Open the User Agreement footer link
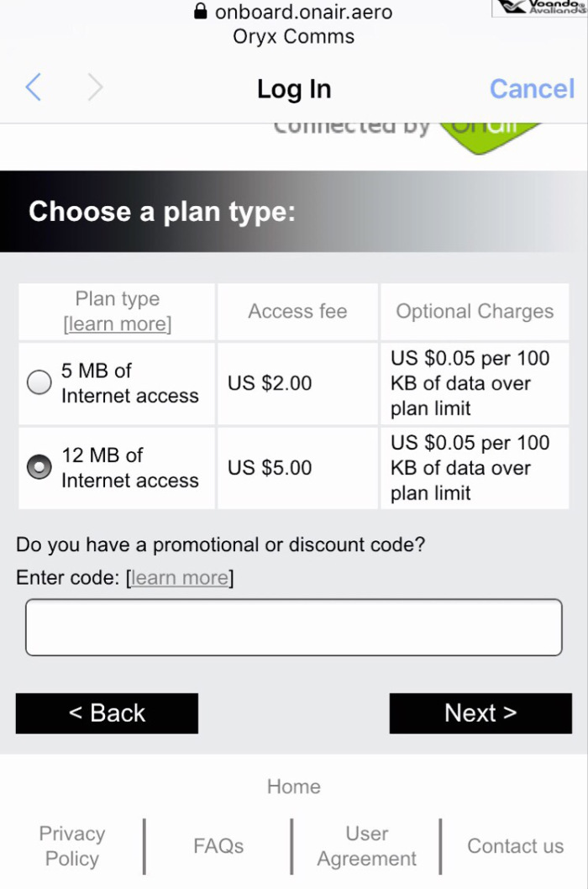The width and height of the screenshot is (588, 889). point(367,846)
